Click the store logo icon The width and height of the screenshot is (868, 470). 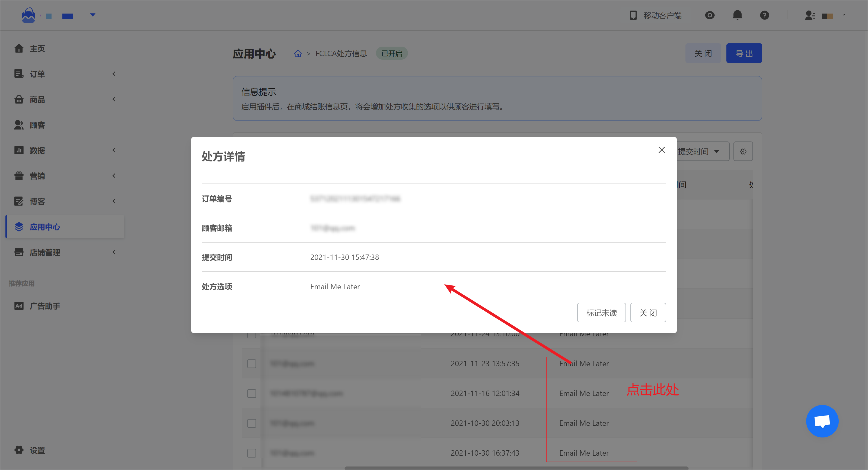click(28, 15)
